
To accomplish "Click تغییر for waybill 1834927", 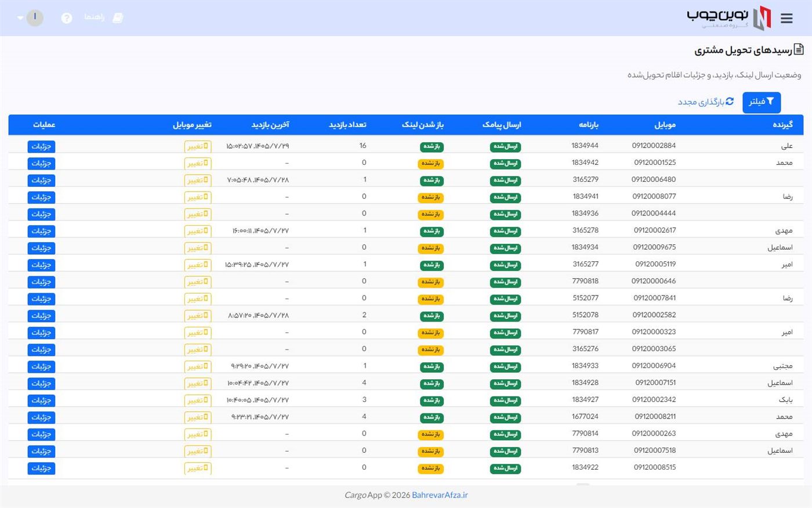I will click(x=198, y=401).
